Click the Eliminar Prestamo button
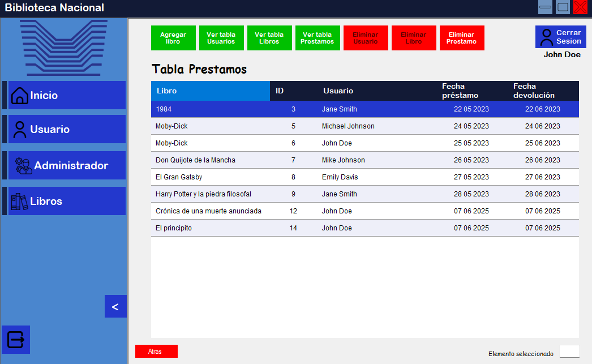The height and width of the screenshot is (364, 592). pos(462,38)
